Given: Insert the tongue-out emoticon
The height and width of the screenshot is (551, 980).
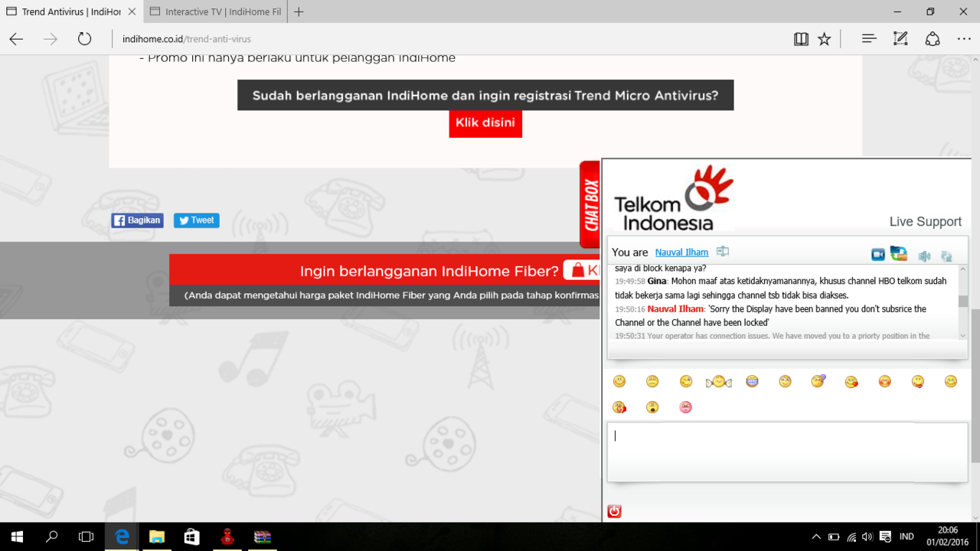Looking at the screenshot, I should [917, 381].
